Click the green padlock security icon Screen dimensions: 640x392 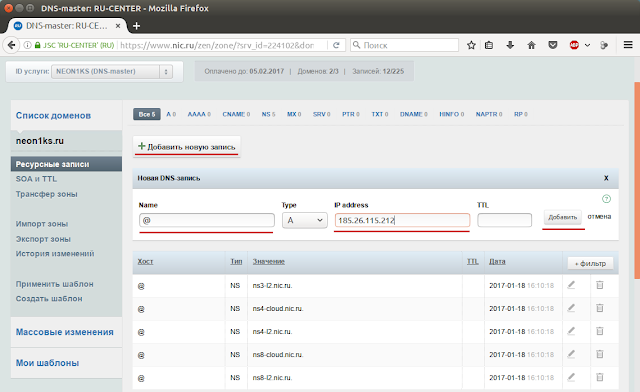point(38,45)
